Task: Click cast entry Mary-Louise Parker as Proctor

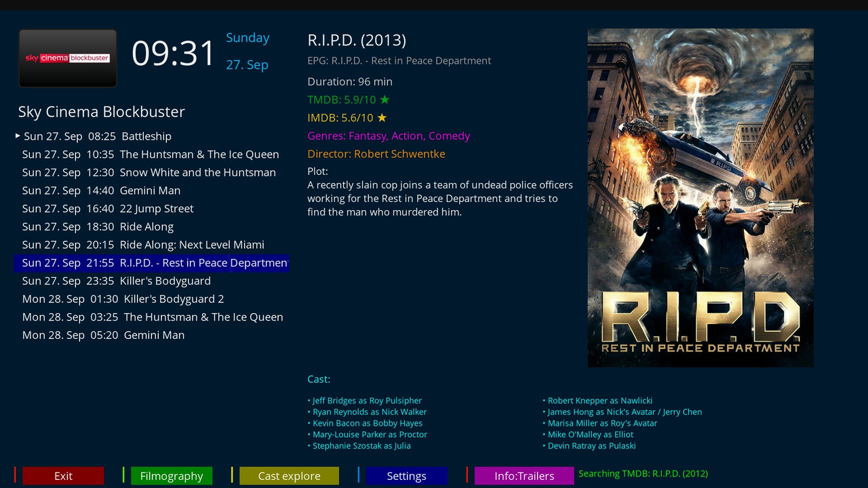Action: (x=368, y=434)
